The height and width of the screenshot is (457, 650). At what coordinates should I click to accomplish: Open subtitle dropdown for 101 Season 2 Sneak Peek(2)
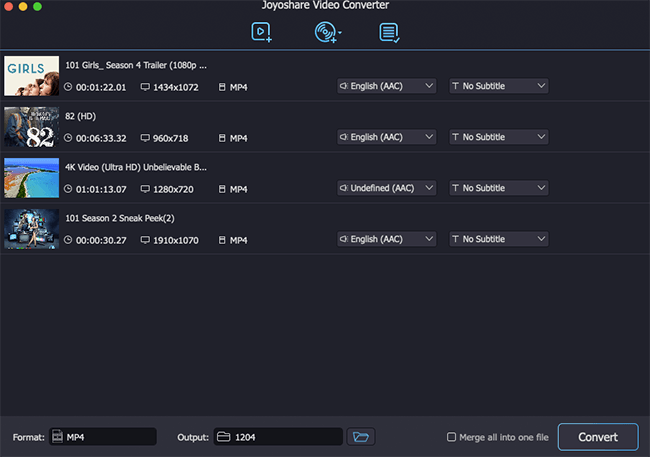pyautogui.click(x=499, y=239)
